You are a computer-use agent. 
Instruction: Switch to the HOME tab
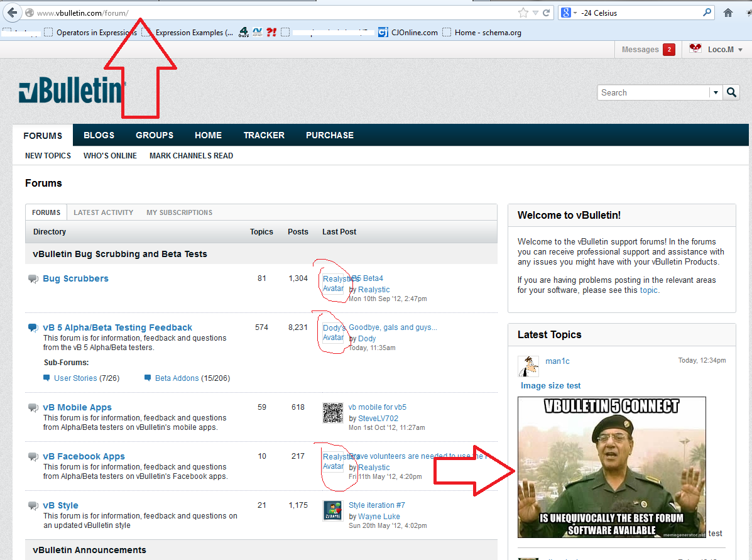208,135
